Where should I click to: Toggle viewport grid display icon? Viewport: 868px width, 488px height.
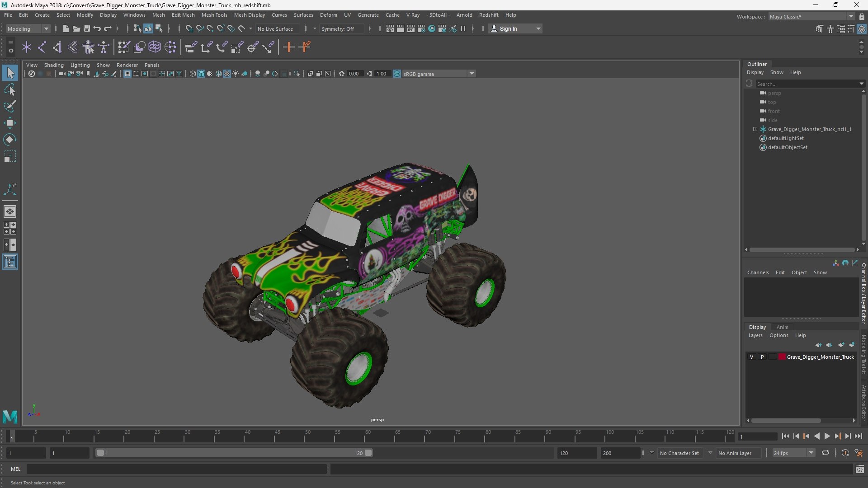pyautogui.click(x=127, y=74)
